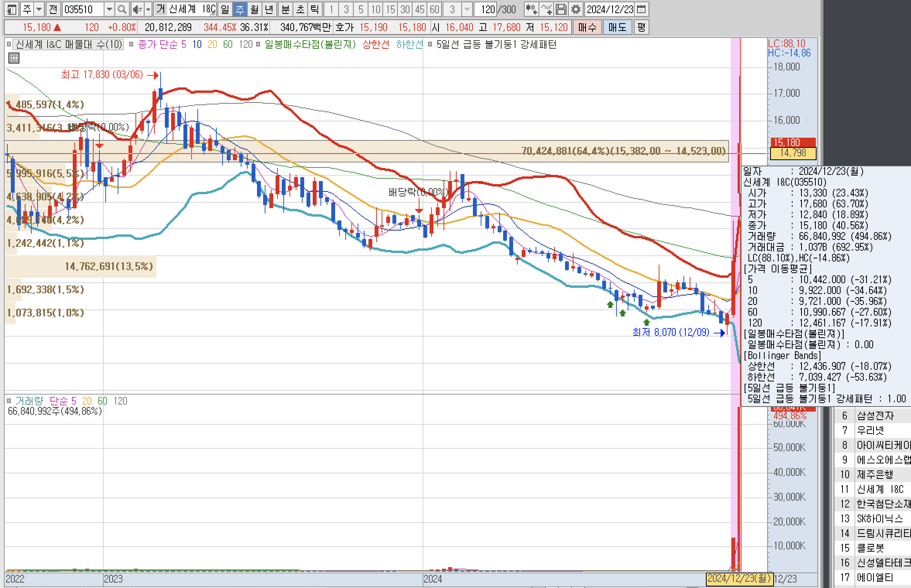The height and width of the screenshot is (588, 911).
Task: Open the calendar date picker icon
Action: [641, 9]
